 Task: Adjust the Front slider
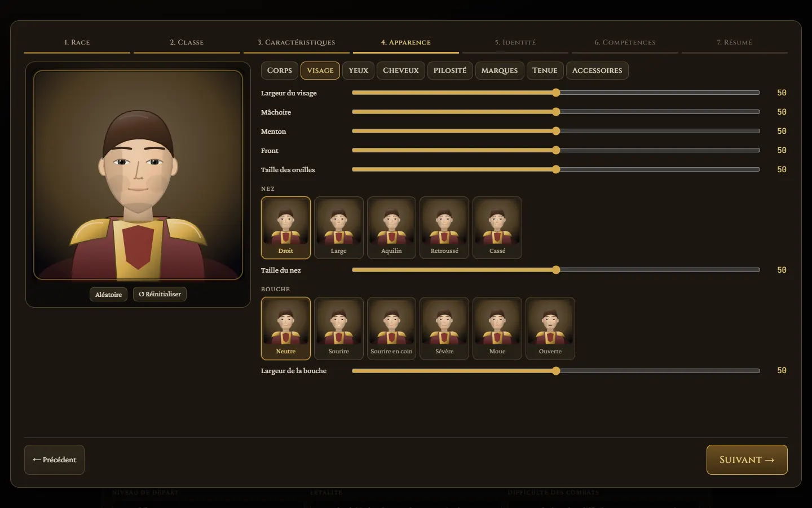click(x=556, y=150)
